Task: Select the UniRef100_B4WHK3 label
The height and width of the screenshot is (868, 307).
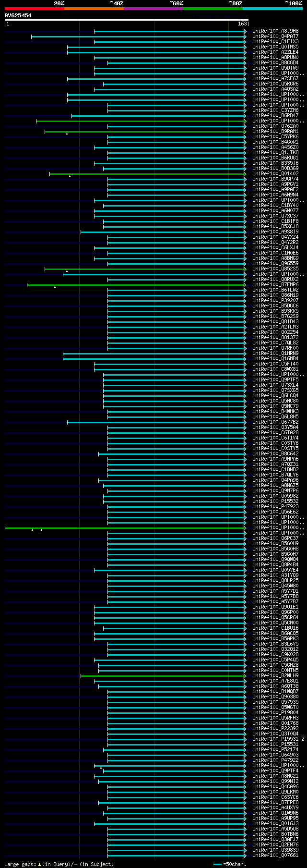Action: [275, 412]
